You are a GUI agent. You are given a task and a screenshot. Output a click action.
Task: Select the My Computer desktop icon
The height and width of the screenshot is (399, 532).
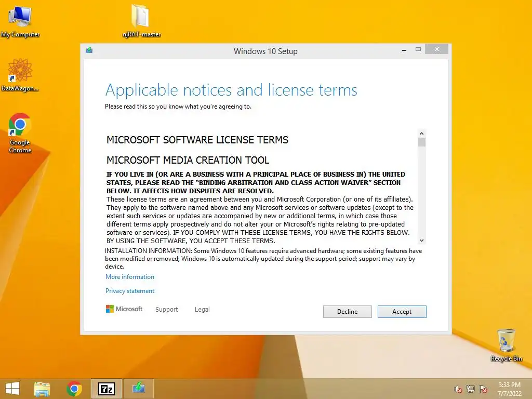tap(20, 21)
